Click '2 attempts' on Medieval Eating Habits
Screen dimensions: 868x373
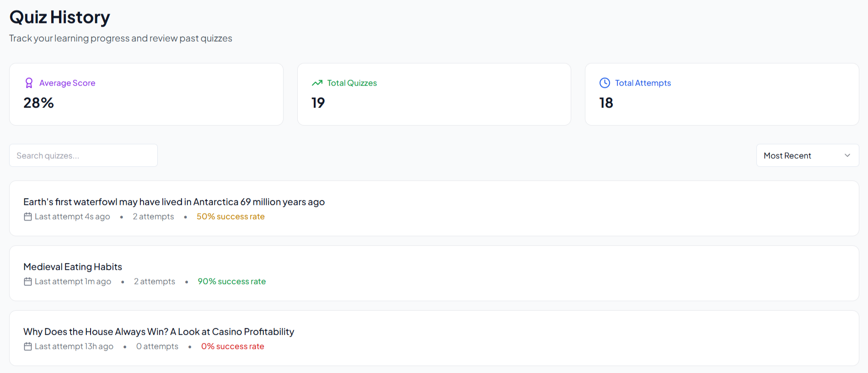click(x=154, y=282)
